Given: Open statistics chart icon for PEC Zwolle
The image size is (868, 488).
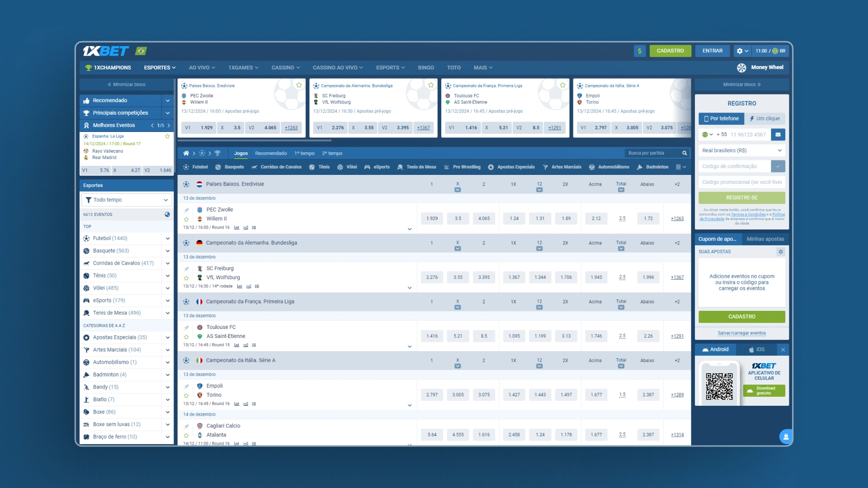Looking at the screenshot, I should 236,228.
